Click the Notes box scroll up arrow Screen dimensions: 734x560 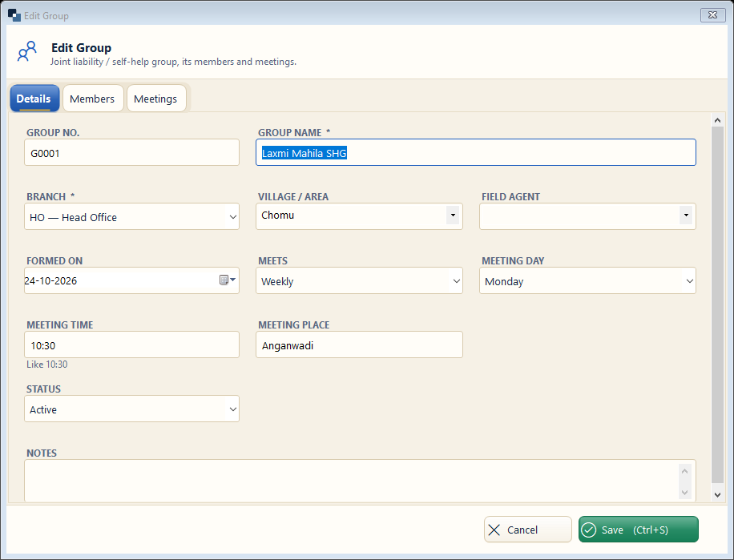coord(684,471)
